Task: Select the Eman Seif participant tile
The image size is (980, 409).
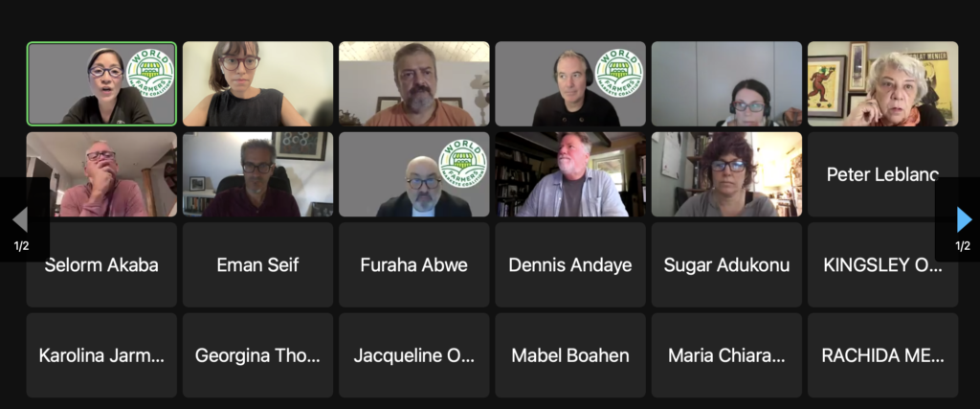Action: point(257,265)
